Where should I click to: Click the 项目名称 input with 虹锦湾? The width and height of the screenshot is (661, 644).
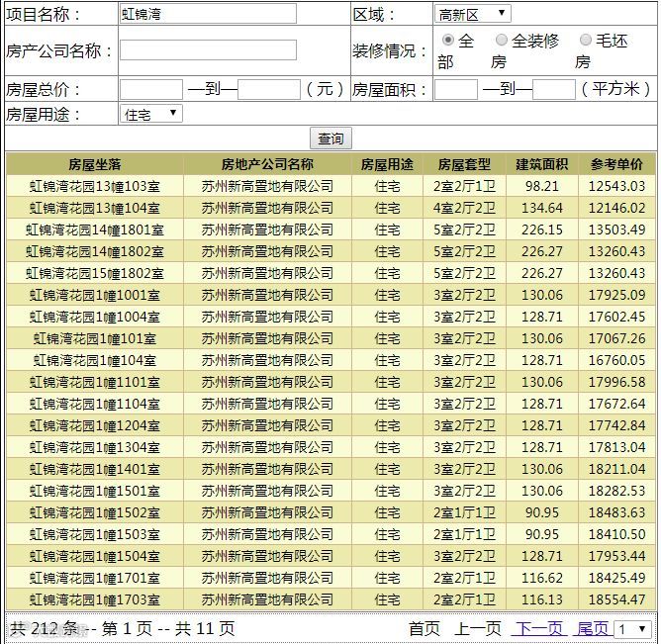[208, 14]
